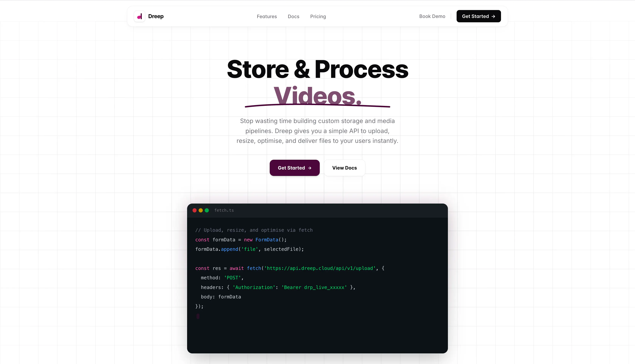Screen dimensions: 635x364
Task: Open the Pricing page link
Action: coord(318,16)
